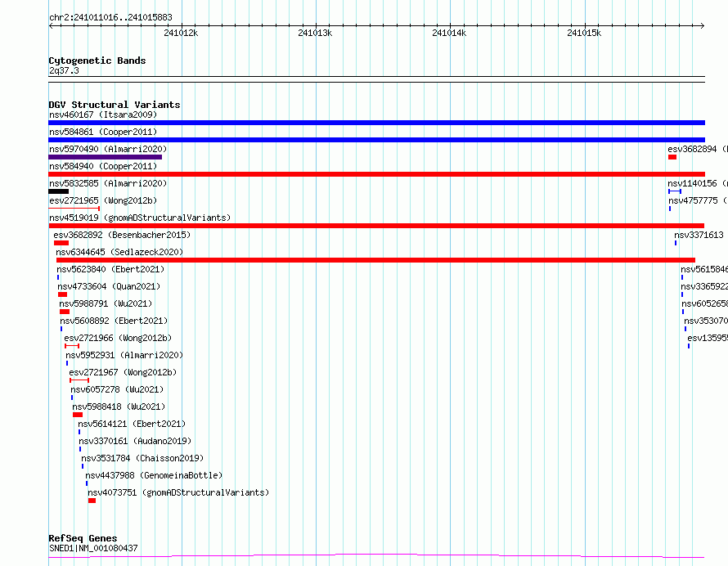Open the nsv584861 (Cooper2011) variant
Image resolution: width=728 pixels, height=566 pixels.
tap(103, 132)
